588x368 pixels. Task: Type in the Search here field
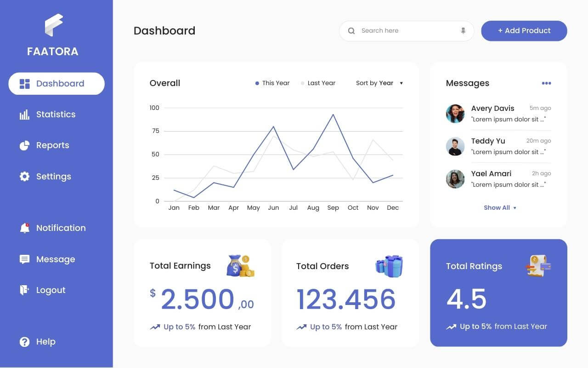(x=407, y=31)
